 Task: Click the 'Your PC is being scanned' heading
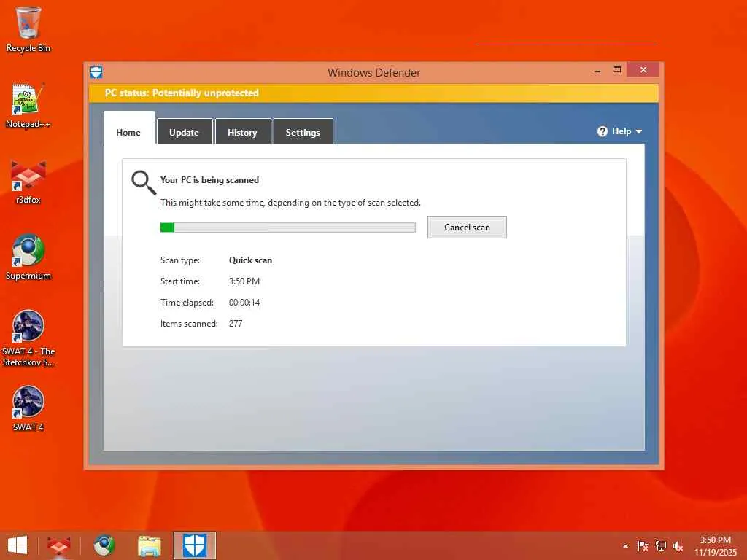(209, 180)
